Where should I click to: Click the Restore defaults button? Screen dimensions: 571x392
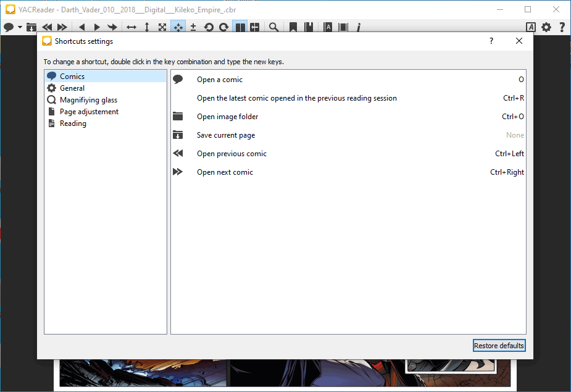(x=499, y=346)
